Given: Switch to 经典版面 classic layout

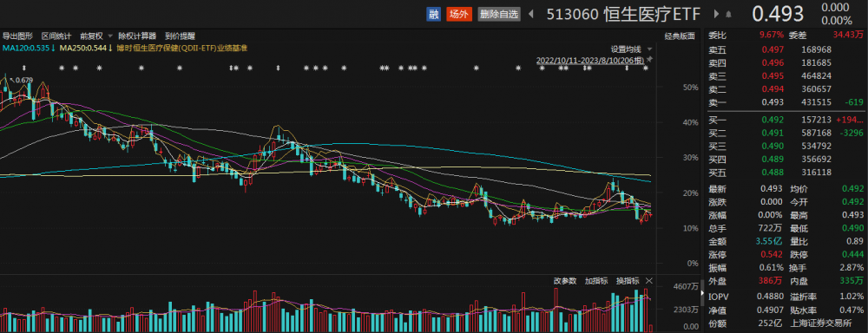Looking at the screenshot, I should coord(680,36).
